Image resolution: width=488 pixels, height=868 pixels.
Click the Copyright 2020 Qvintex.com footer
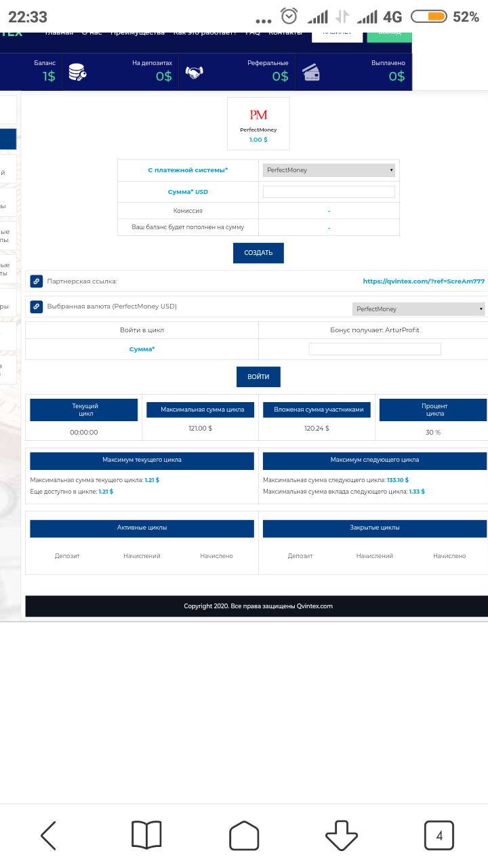click(x=258, y=606)
